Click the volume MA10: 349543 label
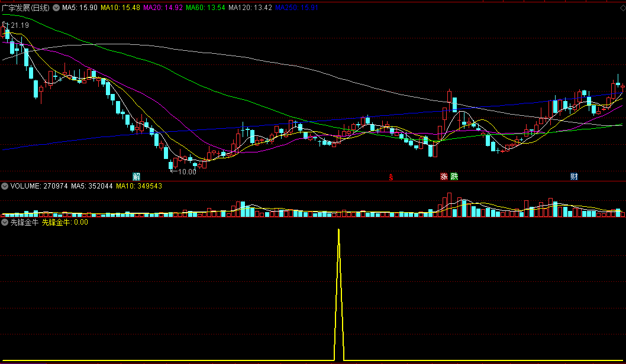 click(139, 186)
